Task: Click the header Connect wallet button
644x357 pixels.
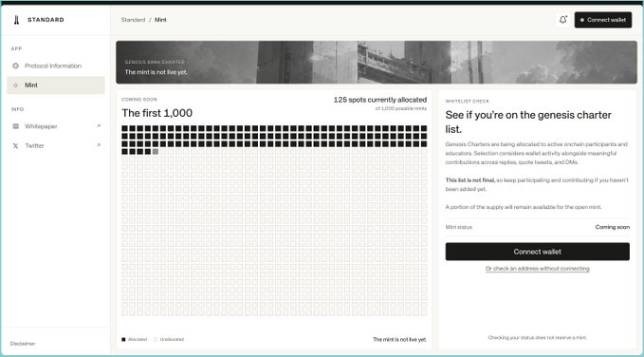Action: [x=603, y=20]
